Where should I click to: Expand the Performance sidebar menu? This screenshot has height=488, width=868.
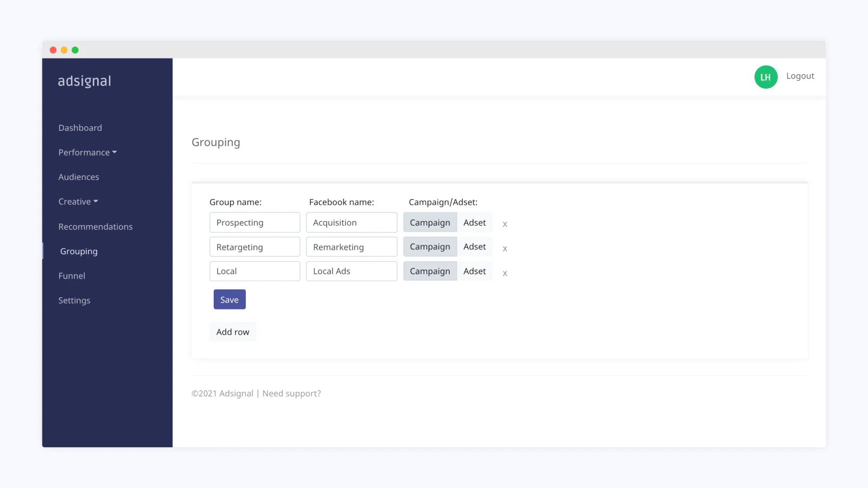(88, 152)
